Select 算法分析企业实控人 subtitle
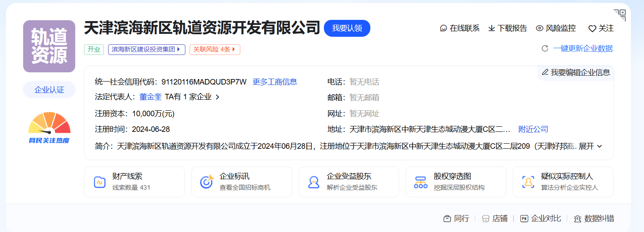The width and height of the screenshot is (644, 232). [x=570, y=188]
